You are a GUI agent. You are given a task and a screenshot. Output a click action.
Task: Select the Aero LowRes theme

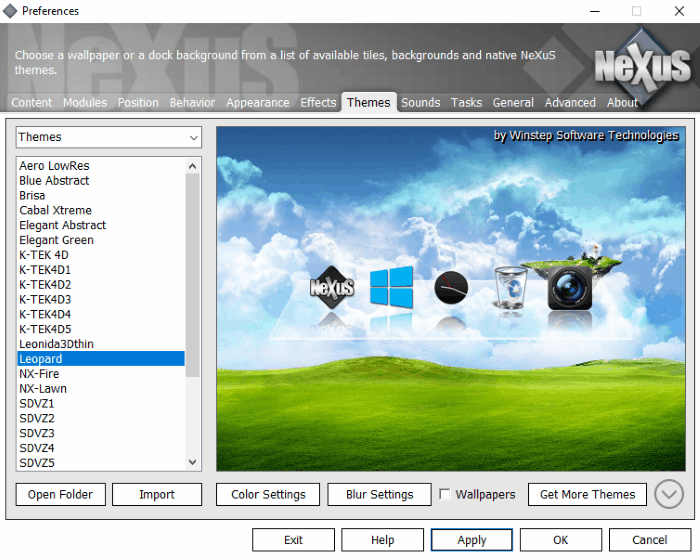click(101, 166)
